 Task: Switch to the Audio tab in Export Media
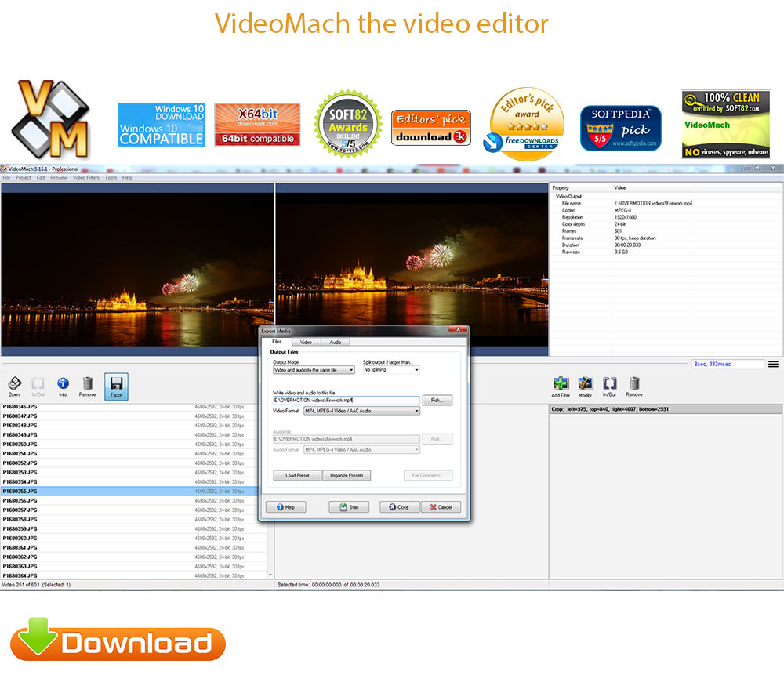[336, 342]
